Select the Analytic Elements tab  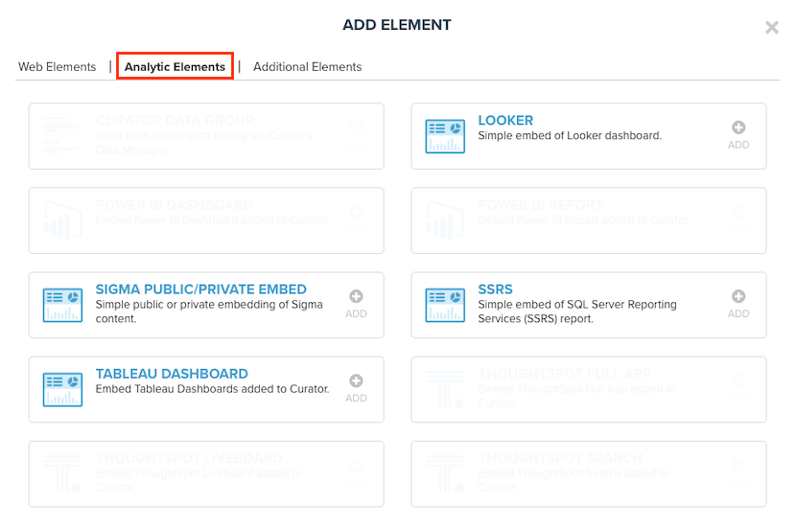[x=175, y=66]
